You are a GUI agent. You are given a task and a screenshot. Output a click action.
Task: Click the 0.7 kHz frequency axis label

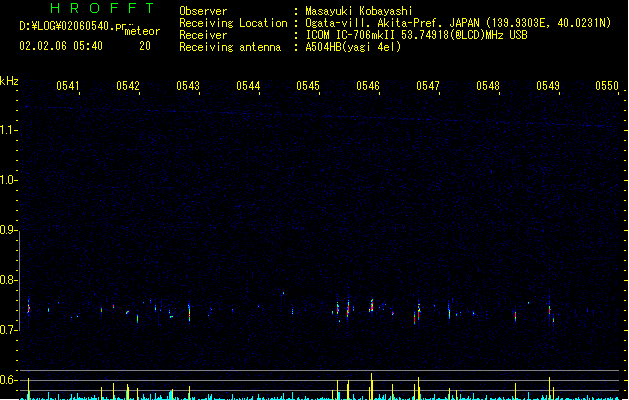[8, 330]
